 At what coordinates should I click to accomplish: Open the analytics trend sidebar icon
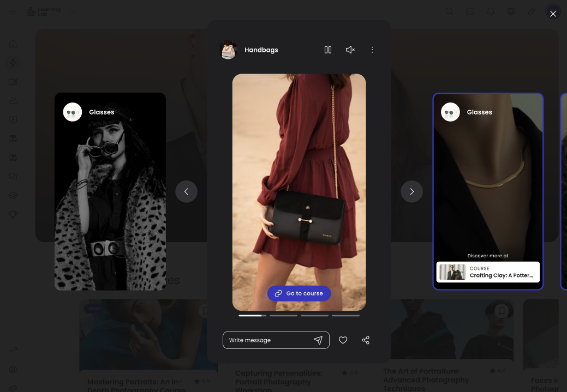pos(13,349)
